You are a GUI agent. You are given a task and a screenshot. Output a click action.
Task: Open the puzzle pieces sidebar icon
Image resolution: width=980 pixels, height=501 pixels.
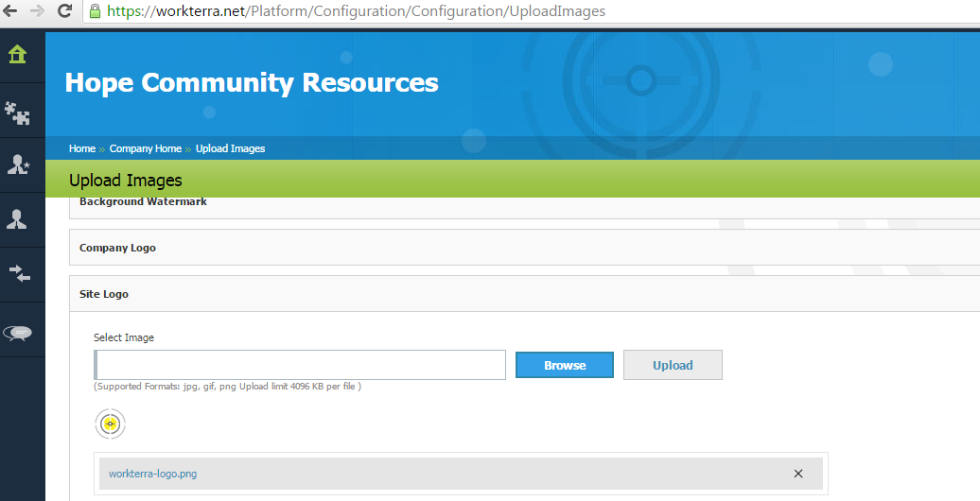pos(17,113)
